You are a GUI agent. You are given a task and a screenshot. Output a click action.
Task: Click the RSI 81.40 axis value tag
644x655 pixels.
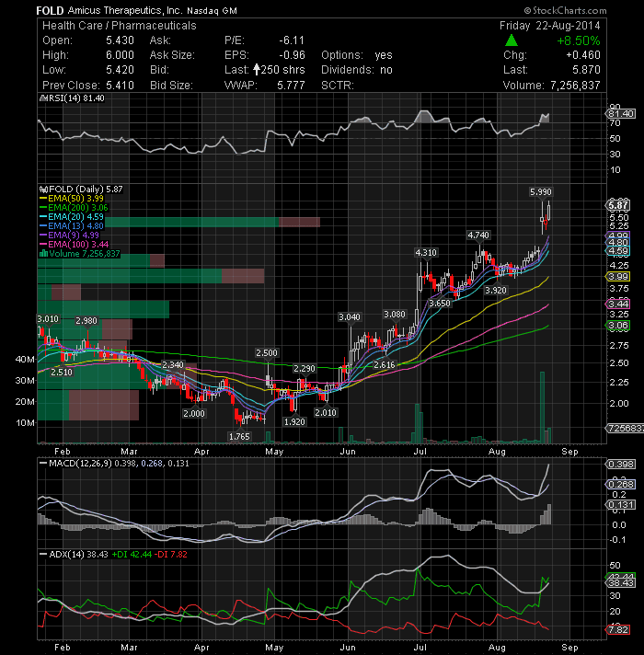click(621, 114)
